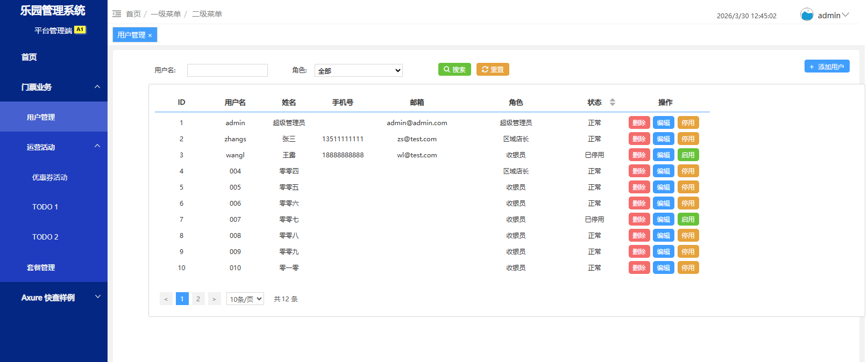868x362 pixels.
Task: Open the 角色 role dropdown
Action: 358,70
